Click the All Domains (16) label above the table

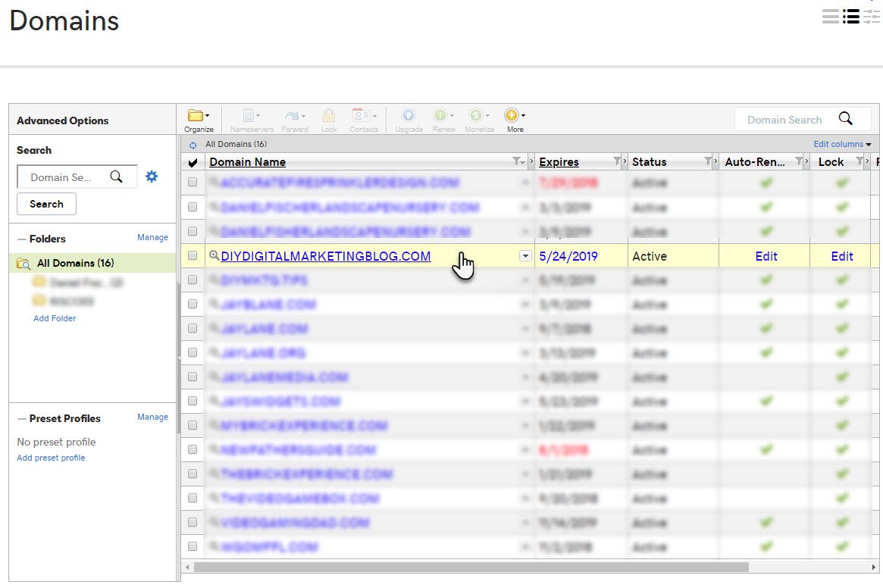236,144
